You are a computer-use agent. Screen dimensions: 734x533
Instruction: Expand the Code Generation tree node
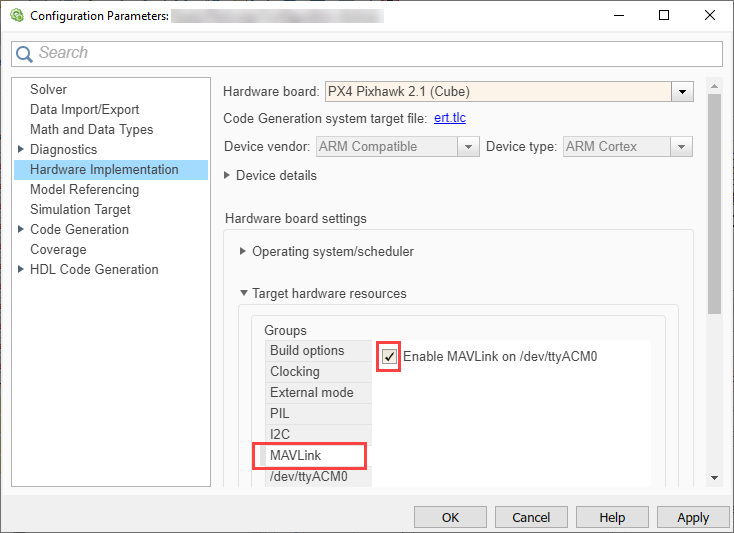coord(21,230)
